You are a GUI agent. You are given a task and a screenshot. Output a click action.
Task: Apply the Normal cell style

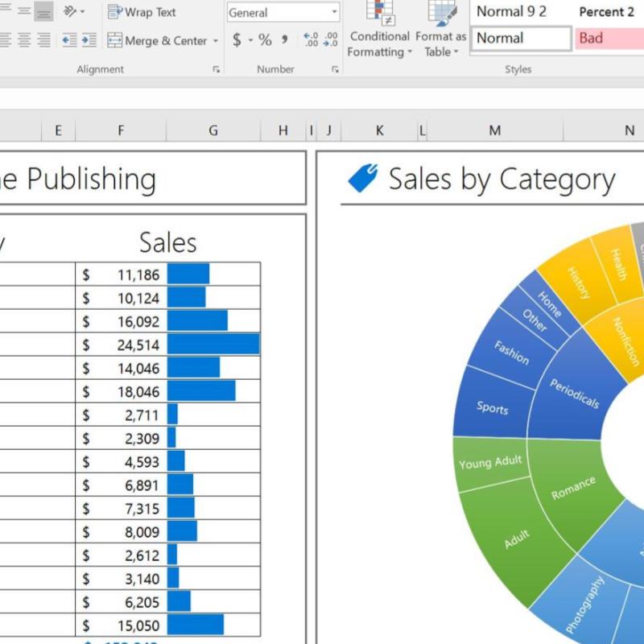521,38
